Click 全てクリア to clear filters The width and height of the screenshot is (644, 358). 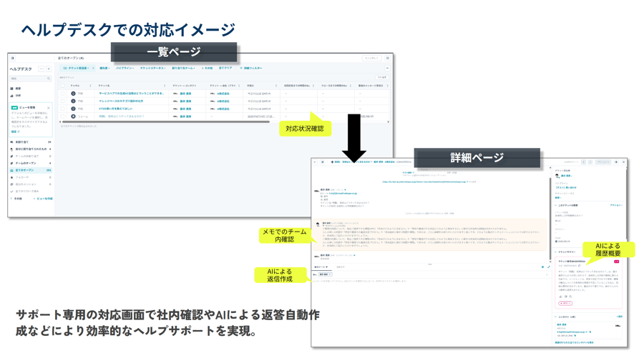(225, 69)
